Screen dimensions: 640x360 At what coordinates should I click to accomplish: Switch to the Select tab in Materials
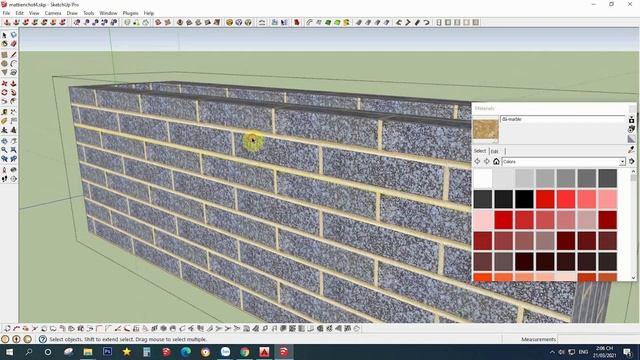[x=480, y=151]
